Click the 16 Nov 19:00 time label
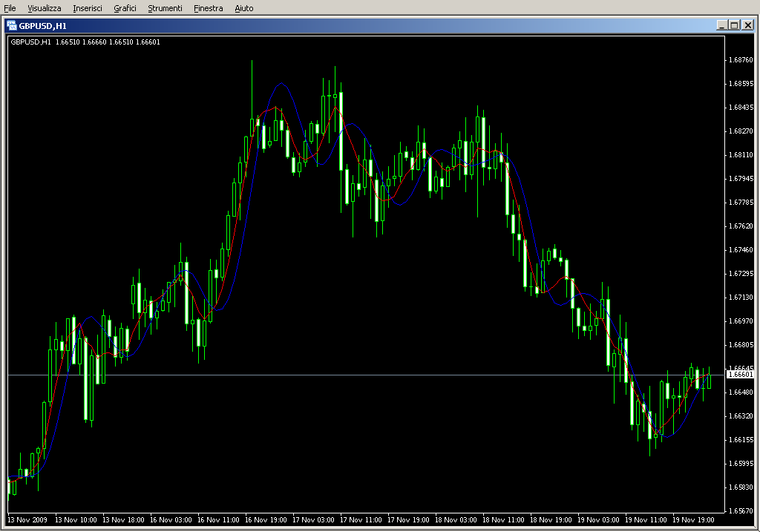The image size is (760, 532). tap(266, 520)
